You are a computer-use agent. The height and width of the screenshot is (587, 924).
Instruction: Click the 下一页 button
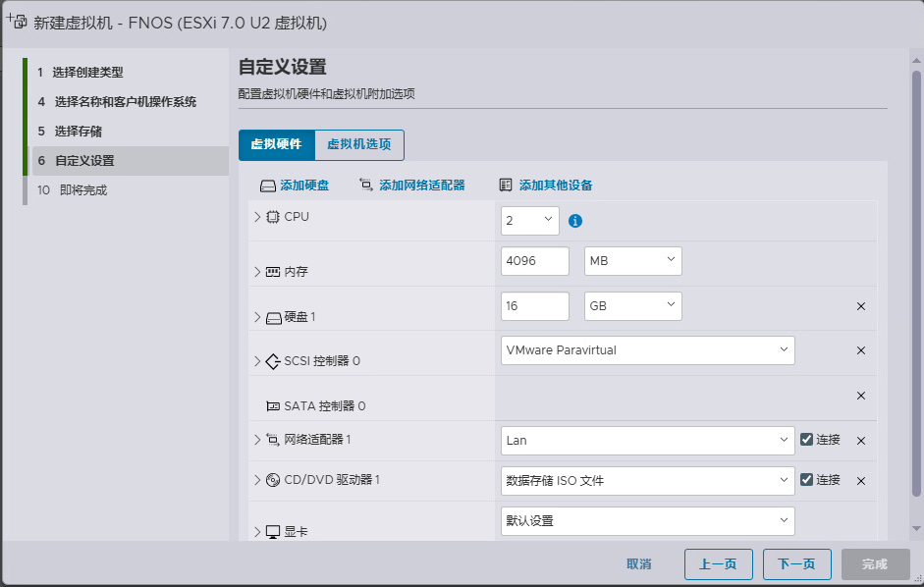[796, 564]
